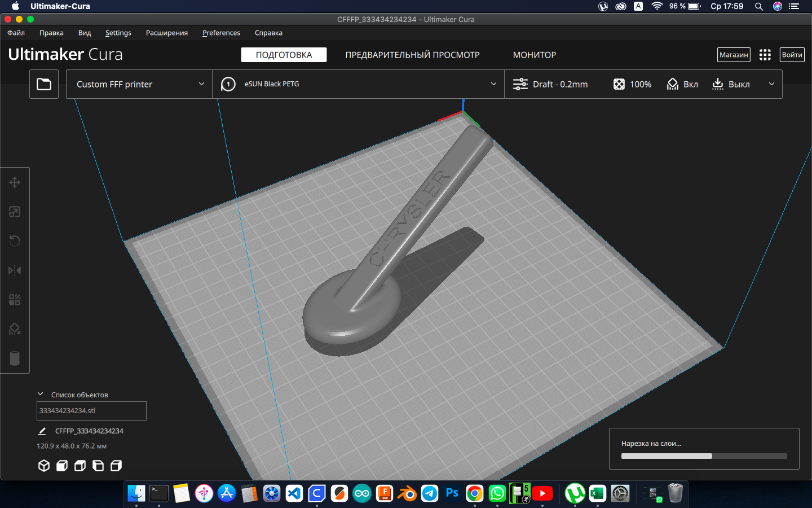Screen dimensions: 812x508
Task: Open the Вид menu
Action: coord(85,33)
